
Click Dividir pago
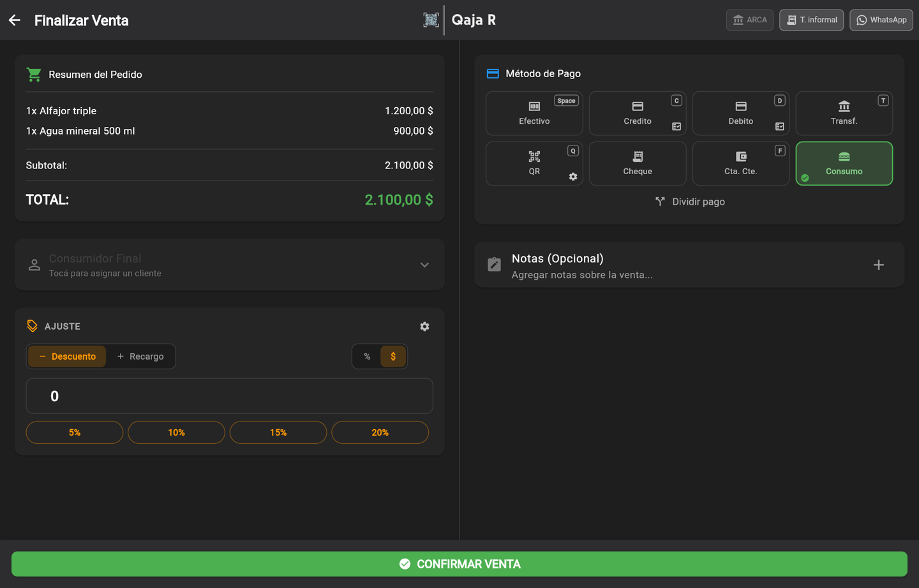pos(690,202)
